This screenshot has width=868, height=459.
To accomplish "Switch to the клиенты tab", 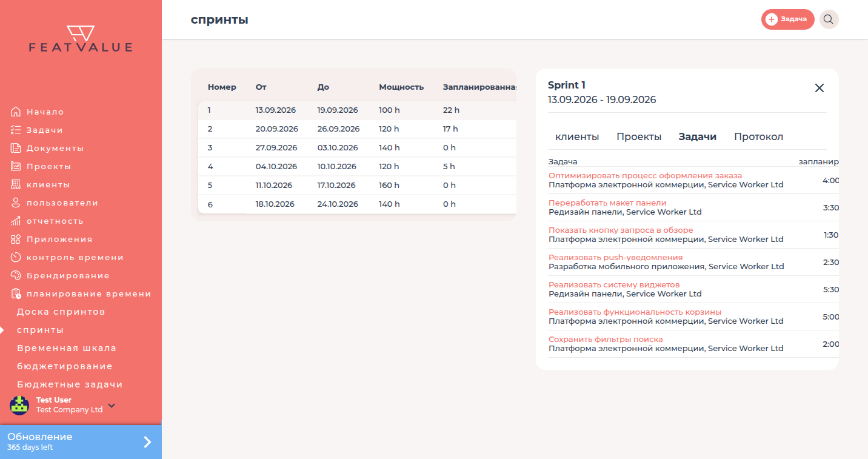I will click(577, 137).
